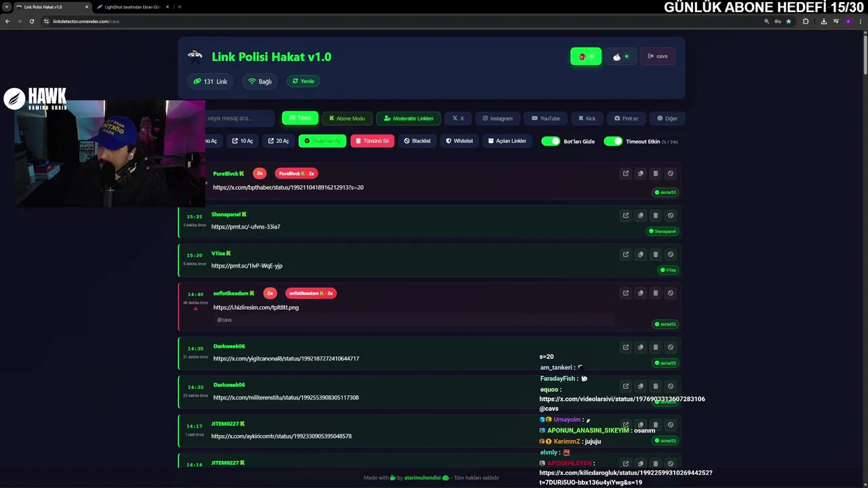Open prnt.sc/-ufvns-33ia7 link

tap(245, 226)
